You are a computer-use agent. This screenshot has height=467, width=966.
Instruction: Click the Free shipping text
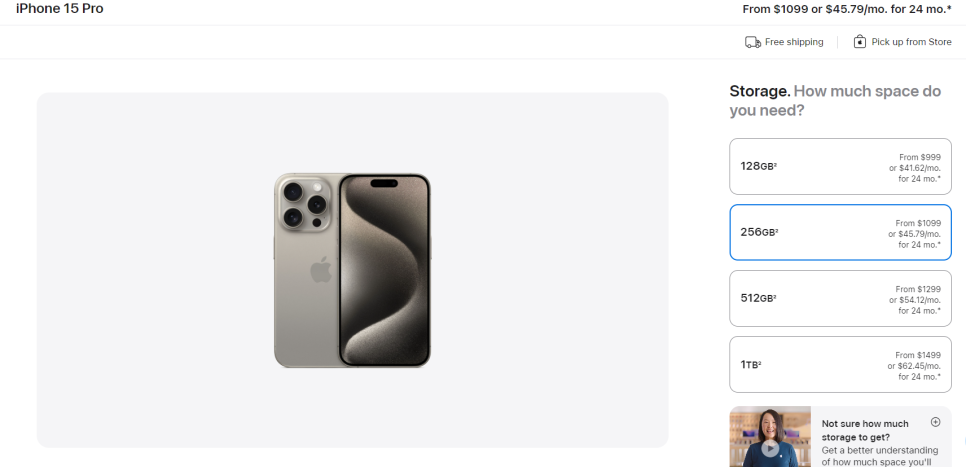[794, 42]
